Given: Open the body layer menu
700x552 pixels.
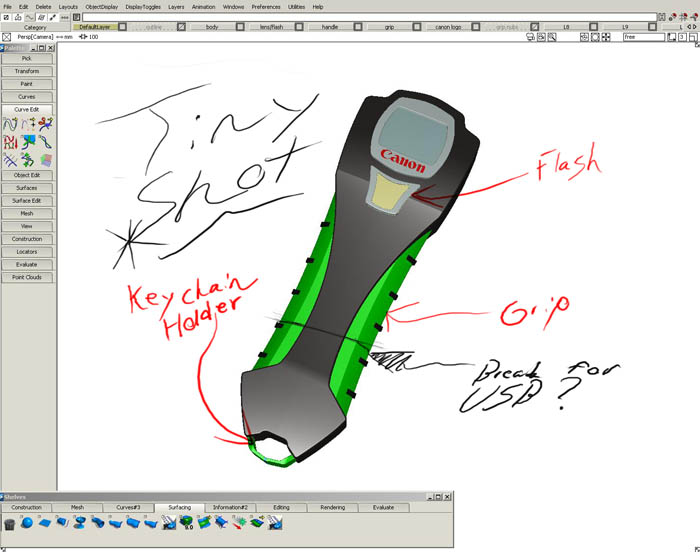Looking at the screenshot, I should tap(212, 27).
